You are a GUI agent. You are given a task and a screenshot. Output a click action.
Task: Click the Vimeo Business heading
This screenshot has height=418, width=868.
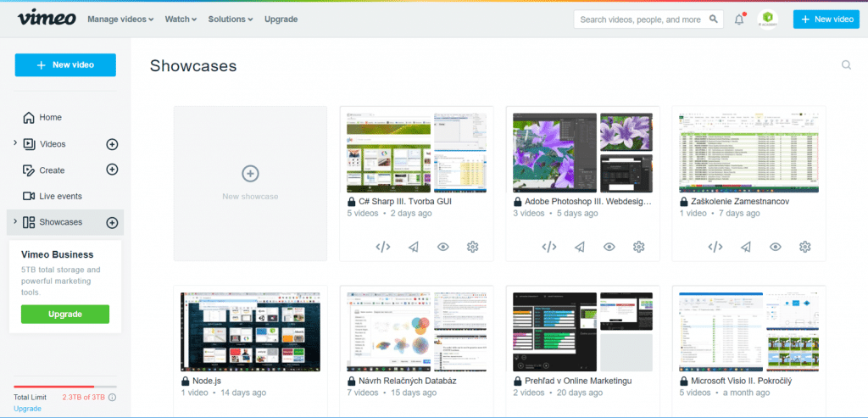click(x=58, y=254)
